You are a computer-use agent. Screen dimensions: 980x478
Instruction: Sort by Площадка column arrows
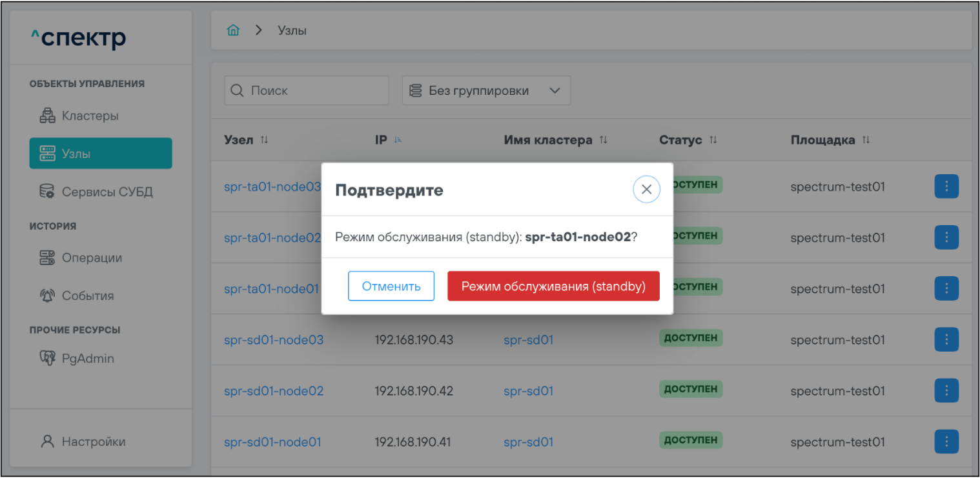(866, 140)
